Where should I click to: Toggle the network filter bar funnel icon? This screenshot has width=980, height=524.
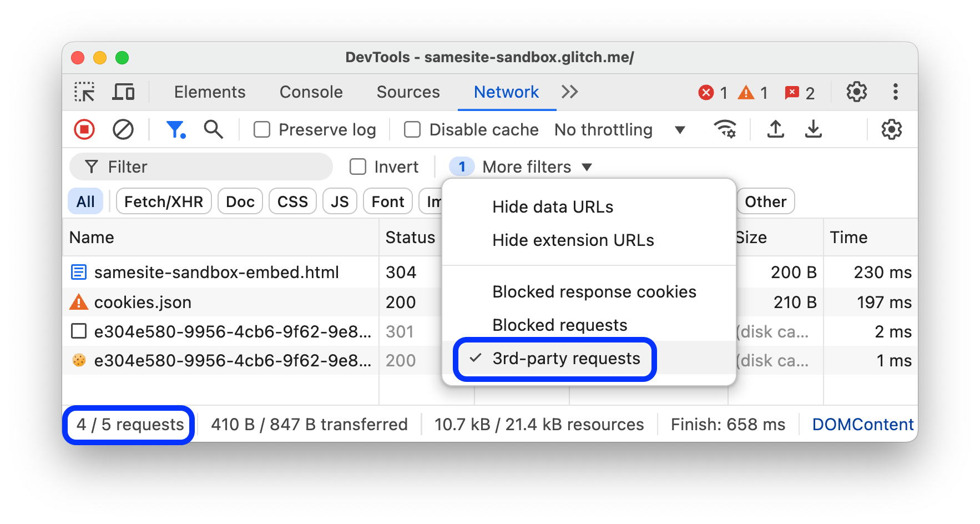[x=176, y=129]
